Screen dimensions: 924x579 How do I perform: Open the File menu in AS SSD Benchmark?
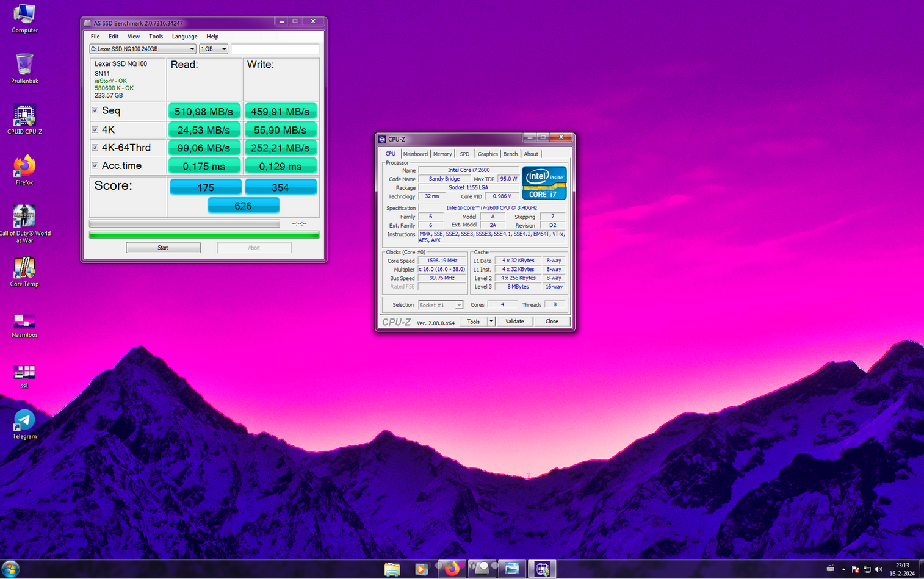coord(95,37)
